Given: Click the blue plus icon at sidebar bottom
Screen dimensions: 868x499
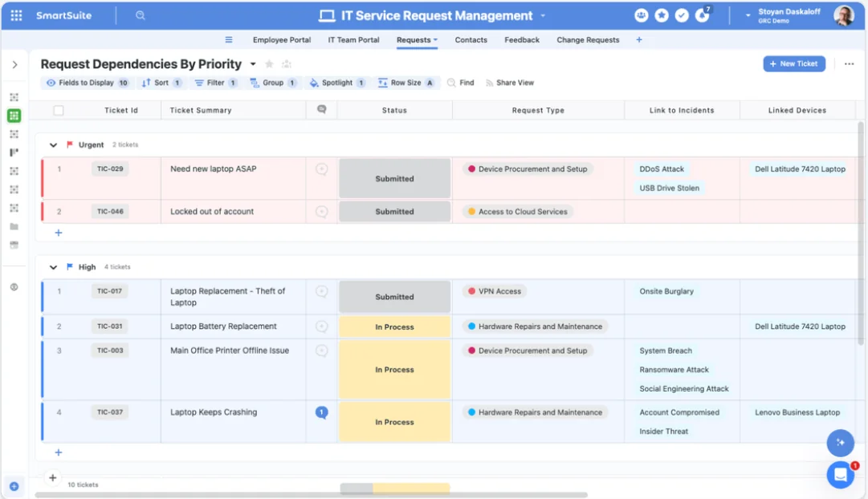Looking at the screenshot, I should [14, 486].
